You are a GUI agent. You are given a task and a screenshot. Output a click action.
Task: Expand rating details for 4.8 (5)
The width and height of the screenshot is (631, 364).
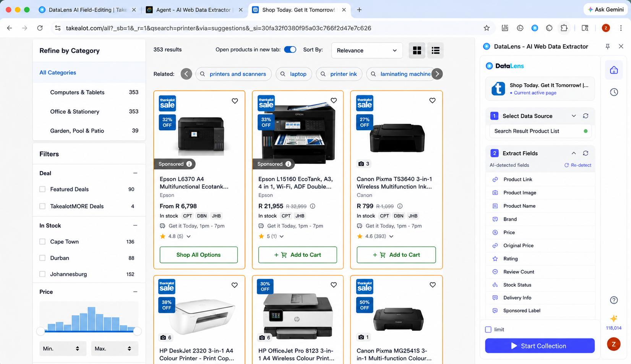pyautogui.click(x=188, y=236)
